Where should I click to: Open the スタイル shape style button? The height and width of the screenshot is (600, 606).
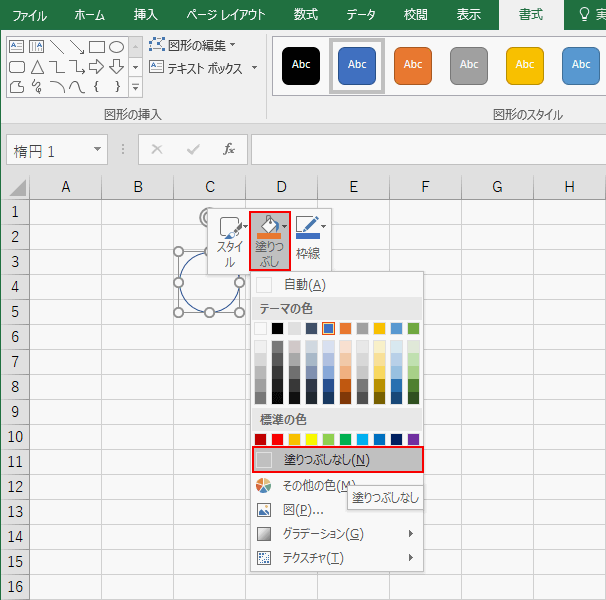click(x=231, y=240)
